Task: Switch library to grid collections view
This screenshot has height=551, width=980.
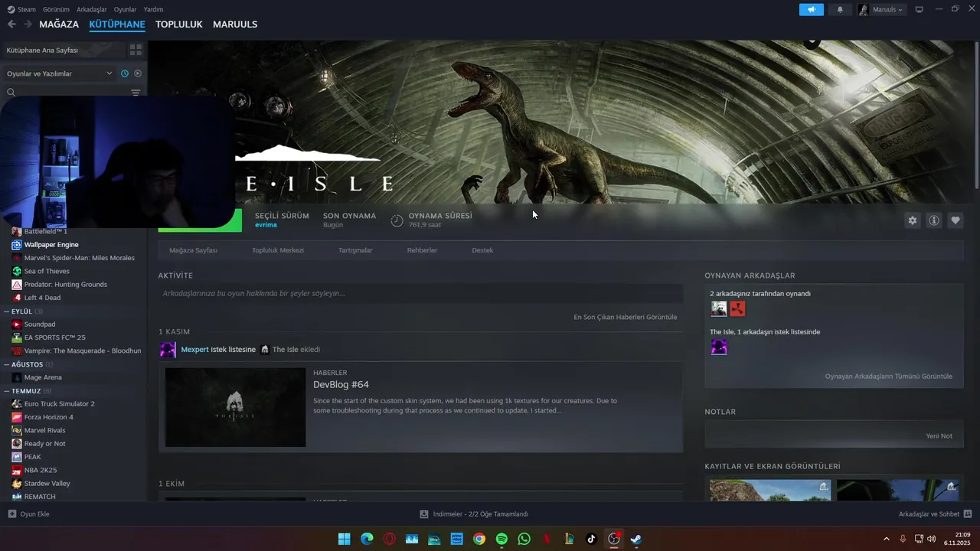Action: pyautogui.click(x=136, y=50)
